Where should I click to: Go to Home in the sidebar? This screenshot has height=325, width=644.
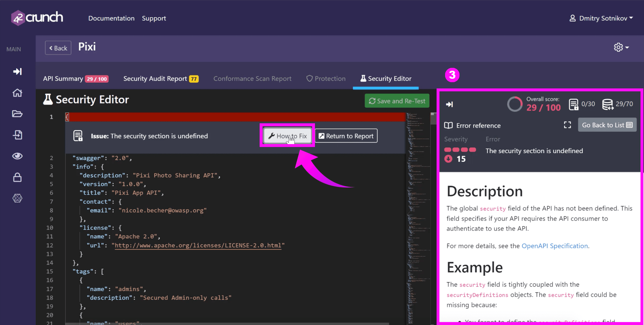(x=17, y=93)
